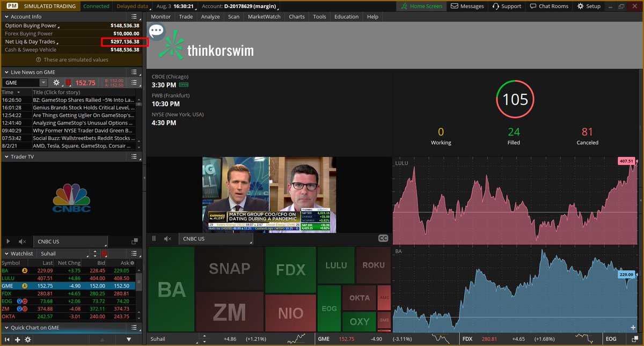Click plus icon on BA chart

634,327
